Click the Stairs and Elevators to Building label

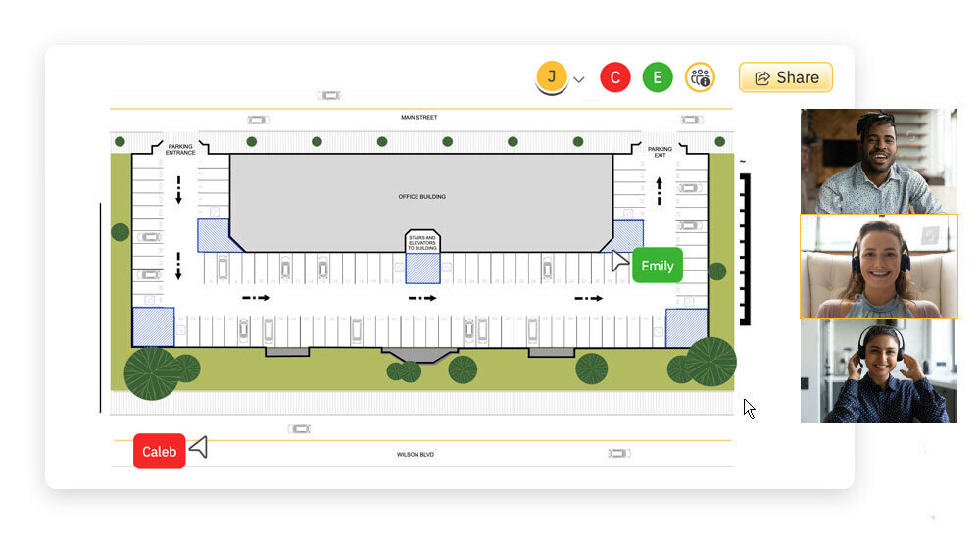click(422, 243)
